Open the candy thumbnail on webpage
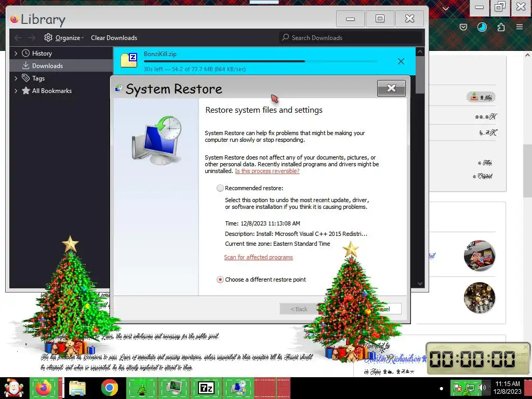532x399 pixels. click(479, 256)
